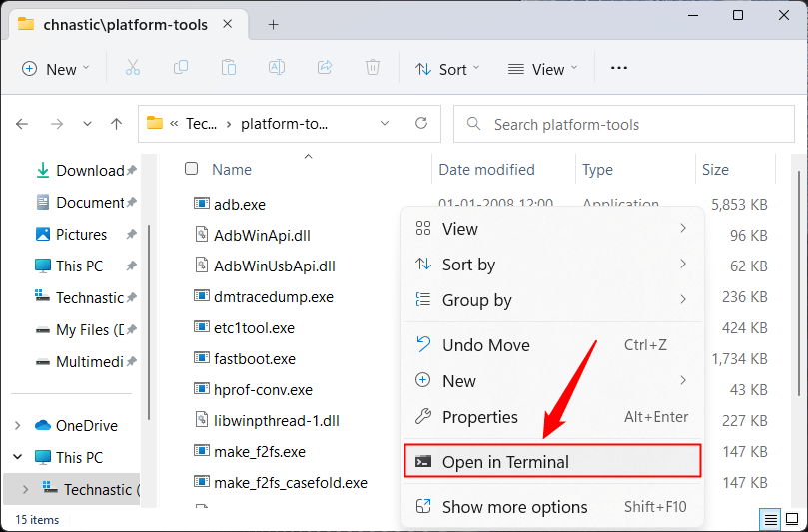Toggle the select-all checkbox beside Name
The height and width of the screenshot is (532, 808).
point(192,169)
